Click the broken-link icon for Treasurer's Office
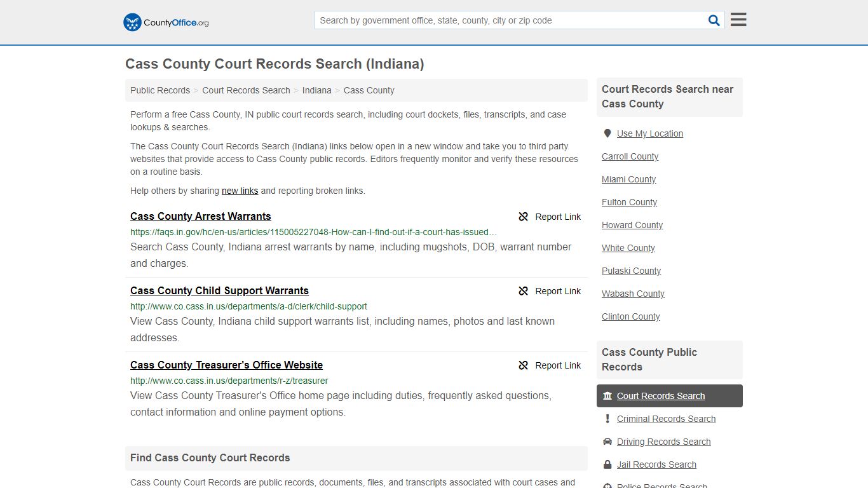The height and width of the screenshot is (488, 868). [524, 365]
